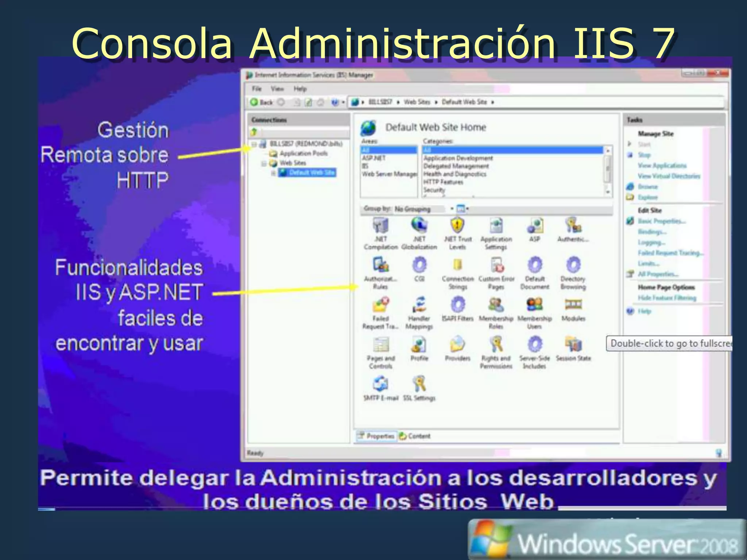Viewport: 747px width, 560px height.
Task: Click the Stop task link
Action: click(x=644, y=155)
